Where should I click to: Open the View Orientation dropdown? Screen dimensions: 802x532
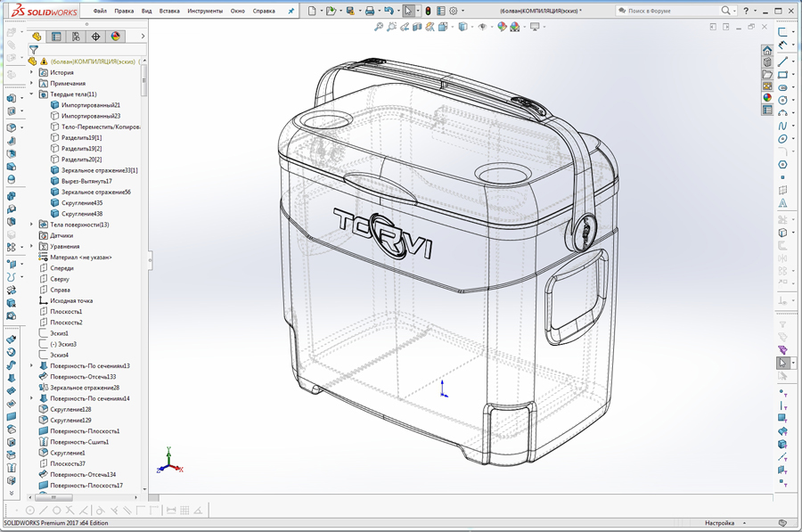tap(443, 27)
